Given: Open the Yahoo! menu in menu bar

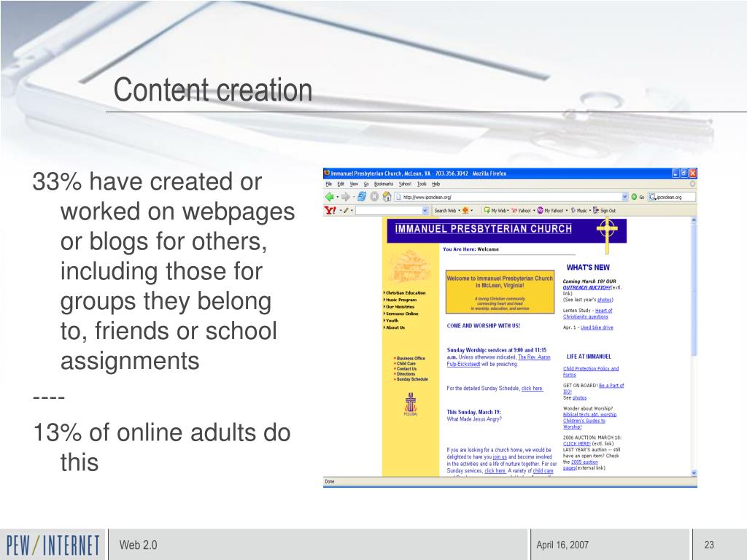Looking at the screenshot, I should [x=405, y=184].
